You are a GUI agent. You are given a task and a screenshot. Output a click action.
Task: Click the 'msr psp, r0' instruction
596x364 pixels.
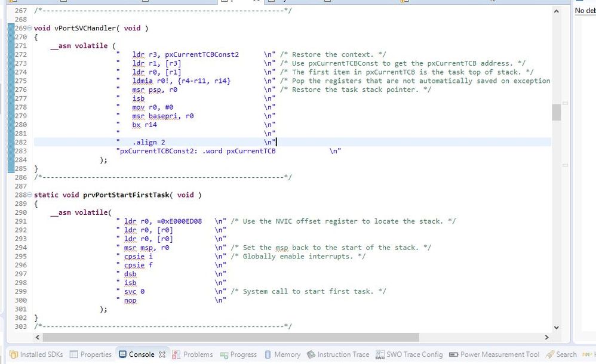(x=155, y=90)
